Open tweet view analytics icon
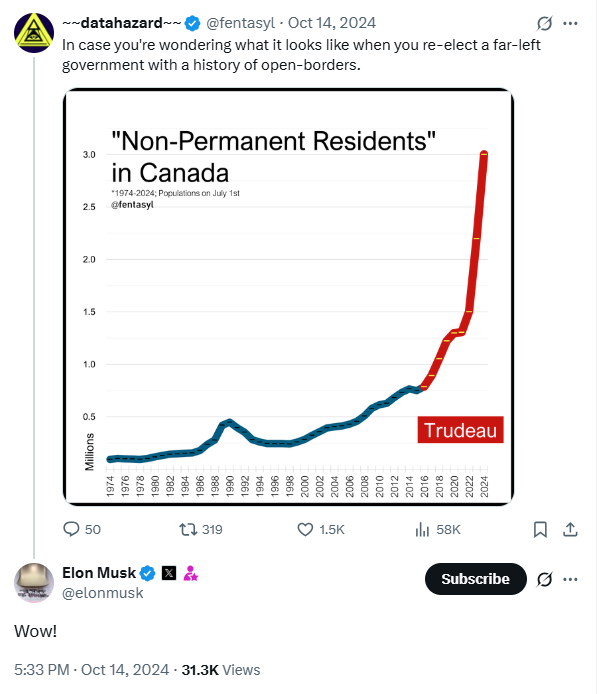Image resolution: width=601 pixels, height=694 pixels. (x=423, y=529)
